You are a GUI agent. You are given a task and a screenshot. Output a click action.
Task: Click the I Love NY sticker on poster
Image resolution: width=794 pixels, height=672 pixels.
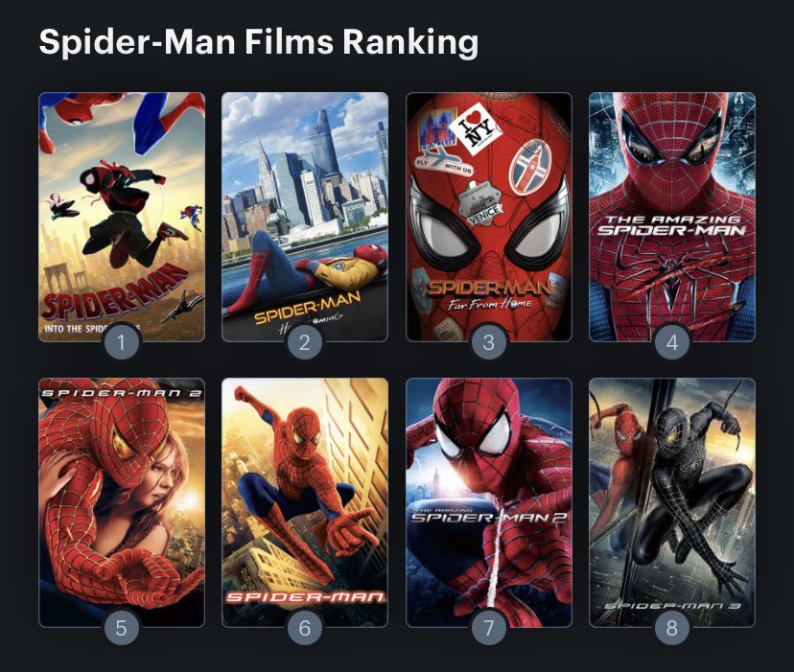click(x=475, y=128)
